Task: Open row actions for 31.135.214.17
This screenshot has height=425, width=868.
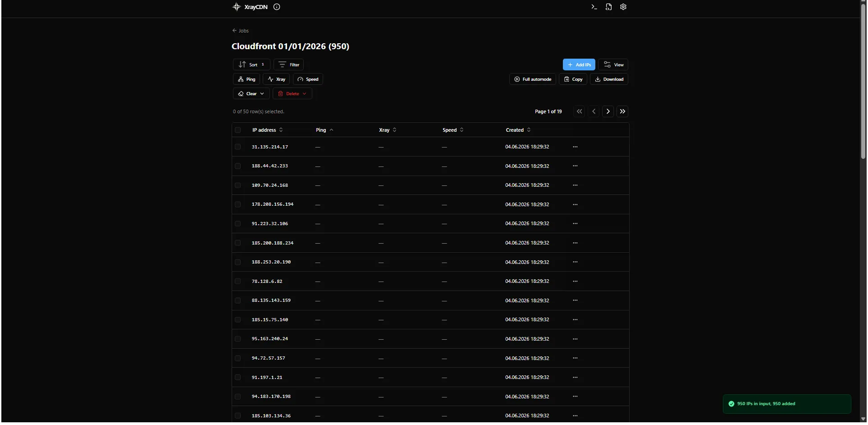Action: [x=575, y=147]
